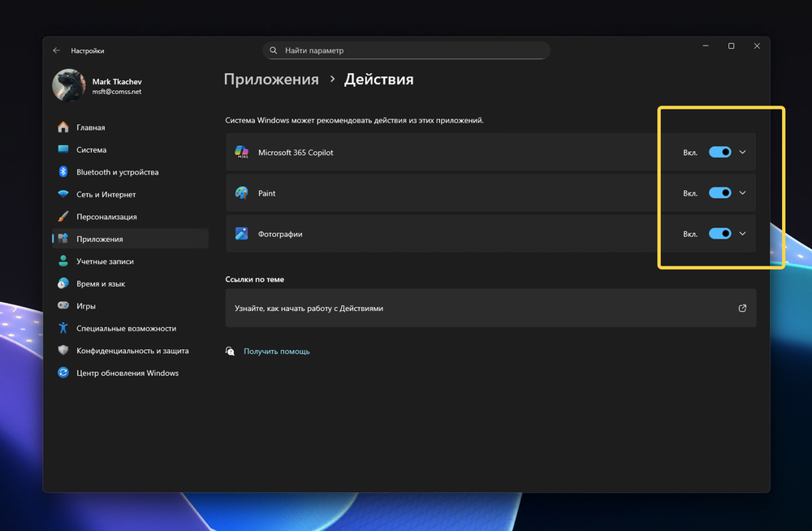Click the msft@comss.net account email
The image size is (812, 531).
point(116,92)
